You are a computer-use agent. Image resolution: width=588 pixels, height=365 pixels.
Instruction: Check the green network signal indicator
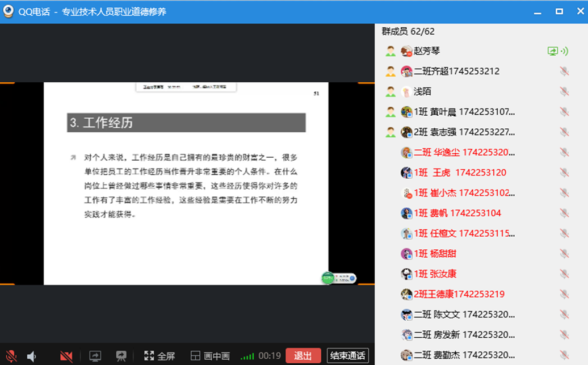tap(247, 356)
